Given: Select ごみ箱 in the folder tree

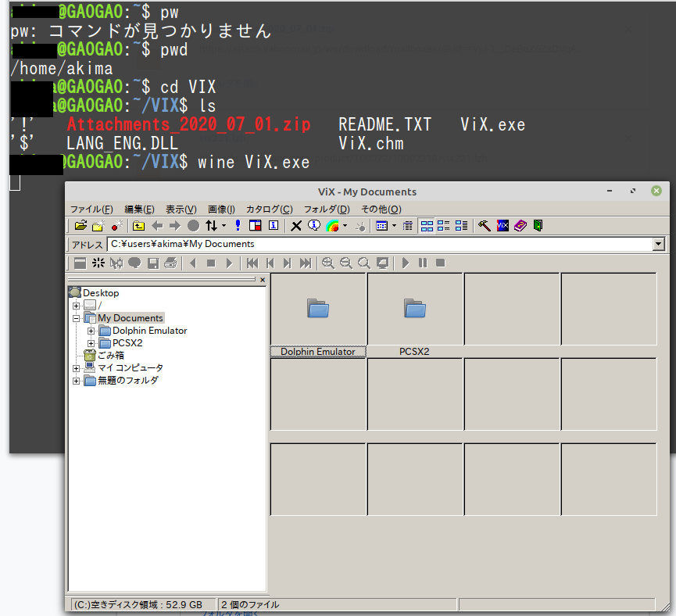Looking at the screenshot, I should click(x=110, y=356).
